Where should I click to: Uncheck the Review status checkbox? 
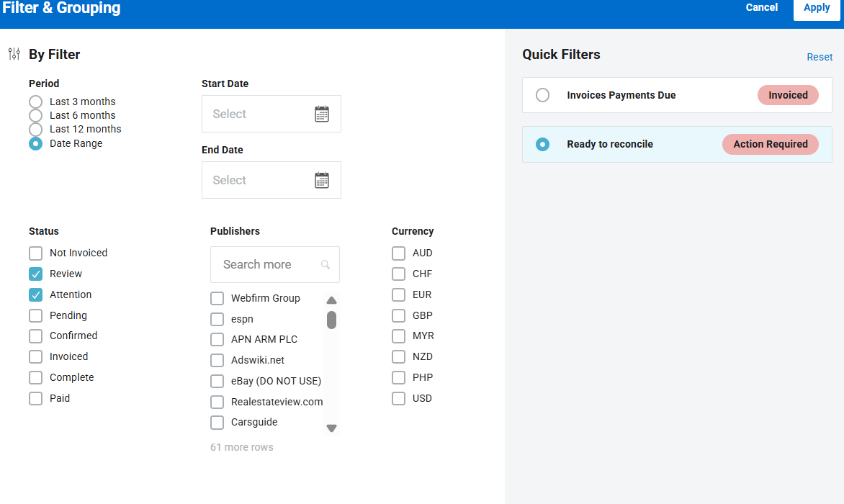[35, 274]
